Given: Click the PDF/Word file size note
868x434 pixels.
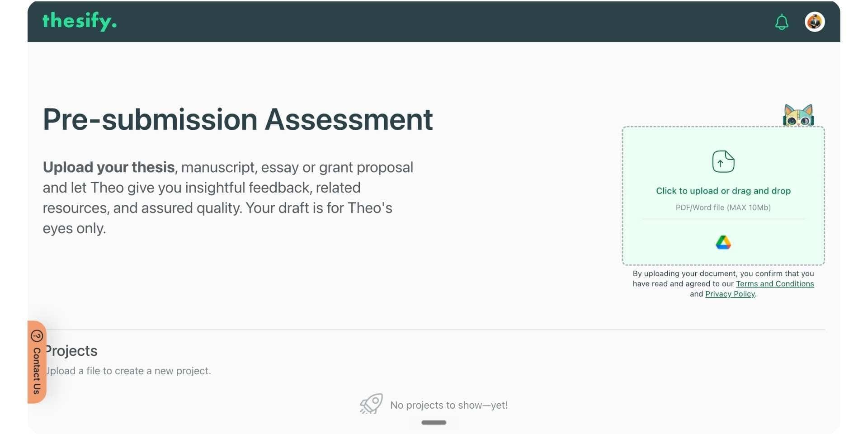Looking at the screenshot, I should point(723,208).
